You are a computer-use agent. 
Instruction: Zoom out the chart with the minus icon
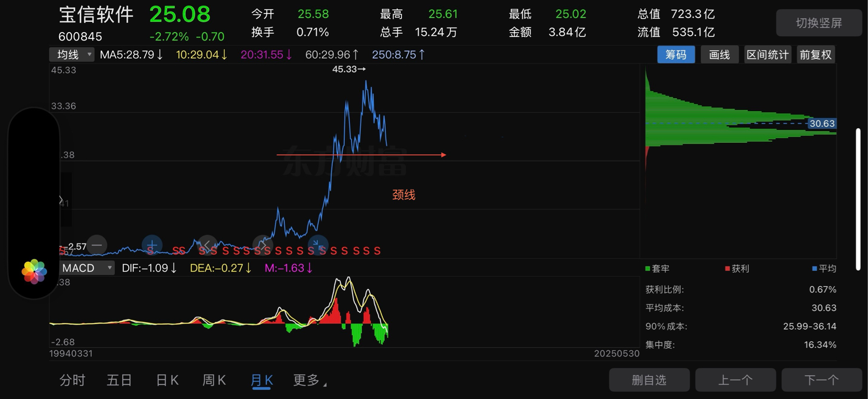pos(97,245)
